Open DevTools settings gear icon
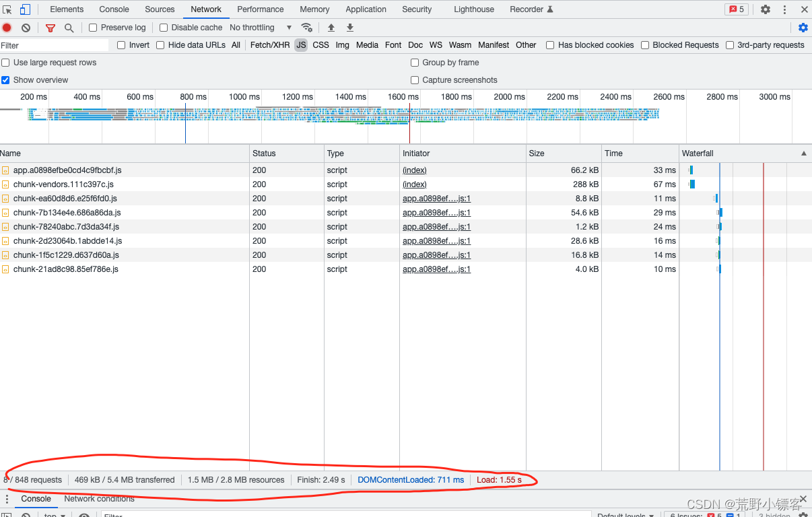The width and height of the screenshot is (812, 517). [x=766, y=9]
